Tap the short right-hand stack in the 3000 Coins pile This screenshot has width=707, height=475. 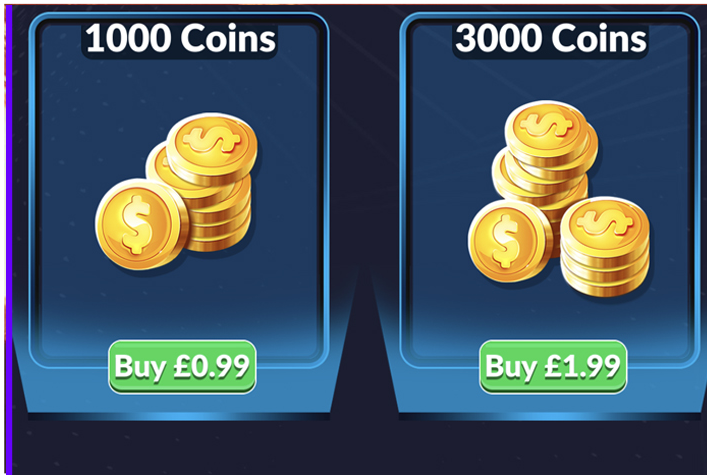(x=604, y=247)
